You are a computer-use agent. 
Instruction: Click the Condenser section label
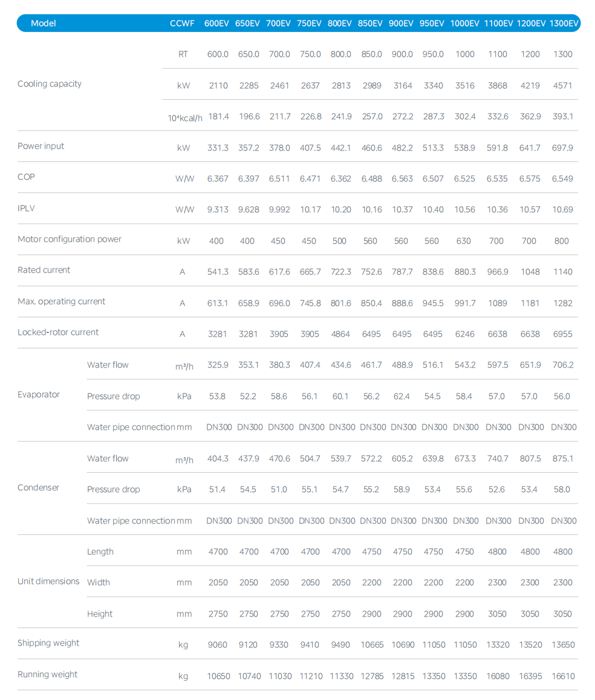click(38, 487)
